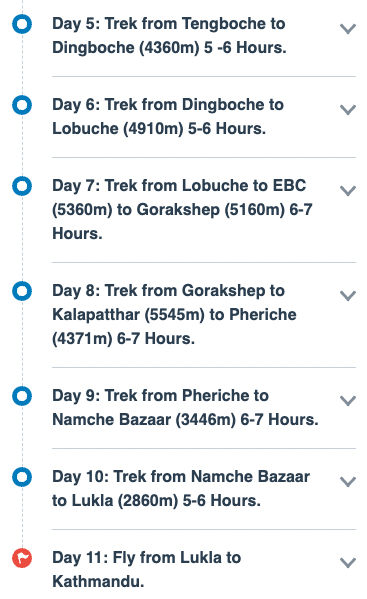Click the Day 10 timeline circle icon
The height and width of the screenshot is (599, 367).
coord(22,477)
